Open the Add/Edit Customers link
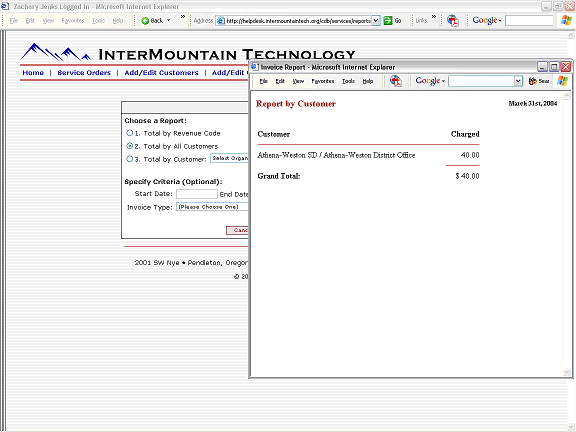576x432 pixels. (161, 73)
